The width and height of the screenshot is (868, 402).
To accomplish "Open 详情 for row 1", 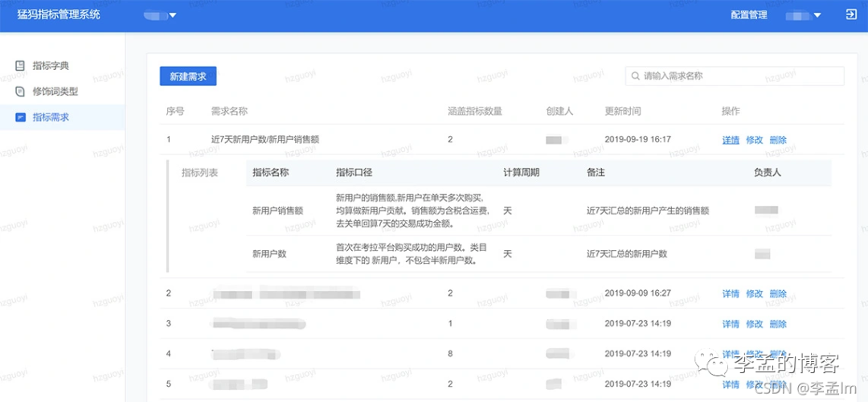I will [x=731, y=140].
